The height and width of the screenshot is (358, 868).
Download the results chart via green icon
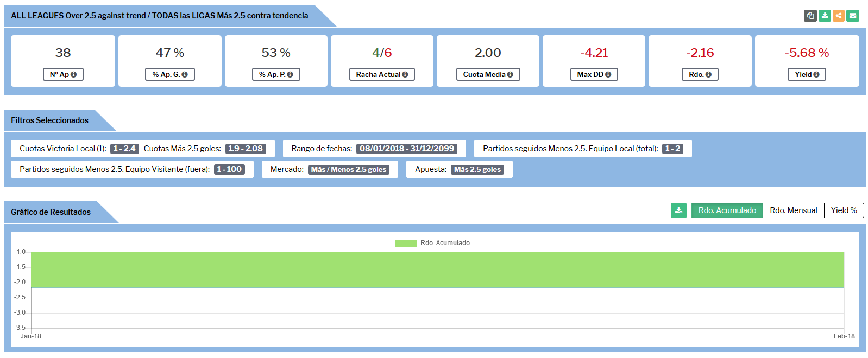point(678,210)
